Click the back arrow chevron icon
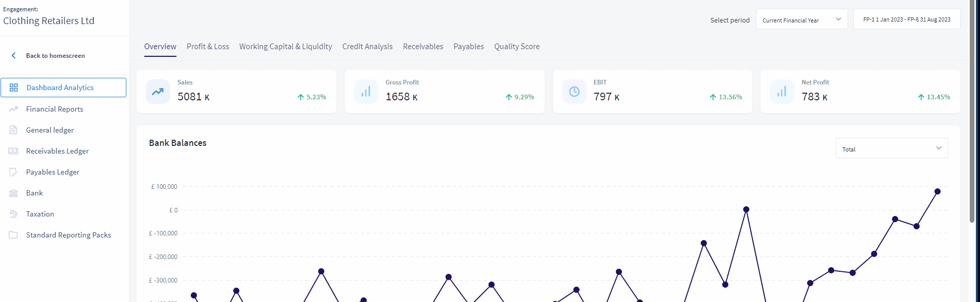The width and height of the screenshot is (980, 302). (14, 55)
